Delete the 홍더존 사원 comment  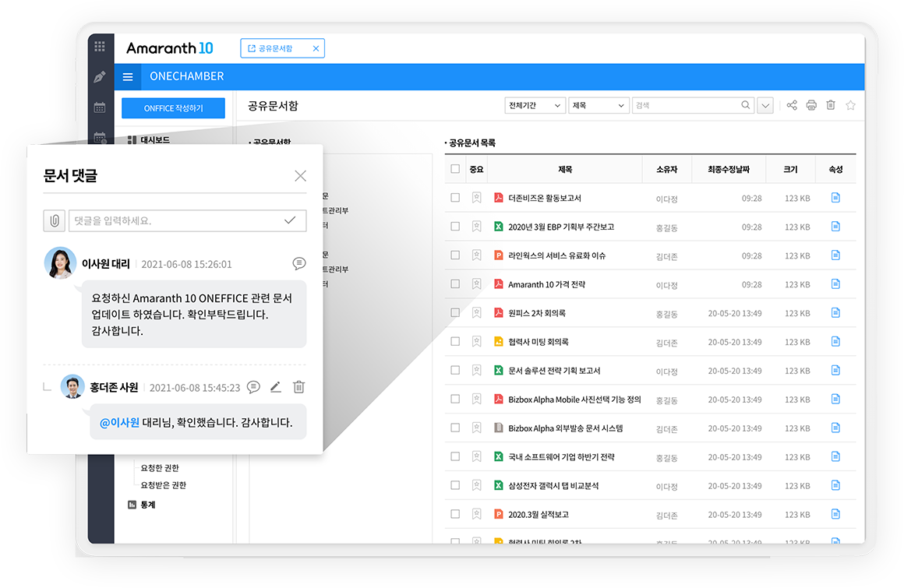(x=298, y=387)
